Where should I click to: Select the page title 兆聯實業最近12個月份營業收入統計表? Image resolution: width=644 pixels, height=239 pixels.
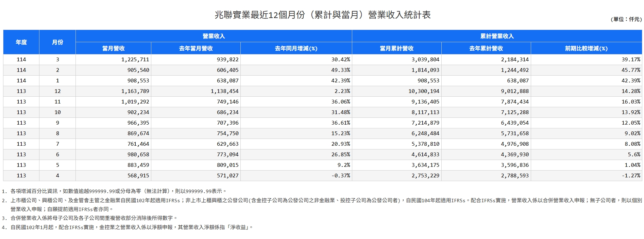[322, 15]
